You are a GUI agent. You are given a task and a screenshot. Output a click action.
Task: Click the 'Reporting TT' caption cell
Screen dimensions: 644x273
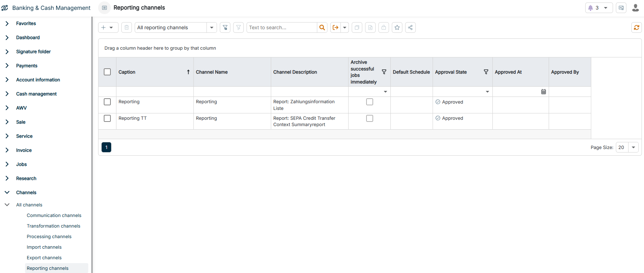[155, 121]
